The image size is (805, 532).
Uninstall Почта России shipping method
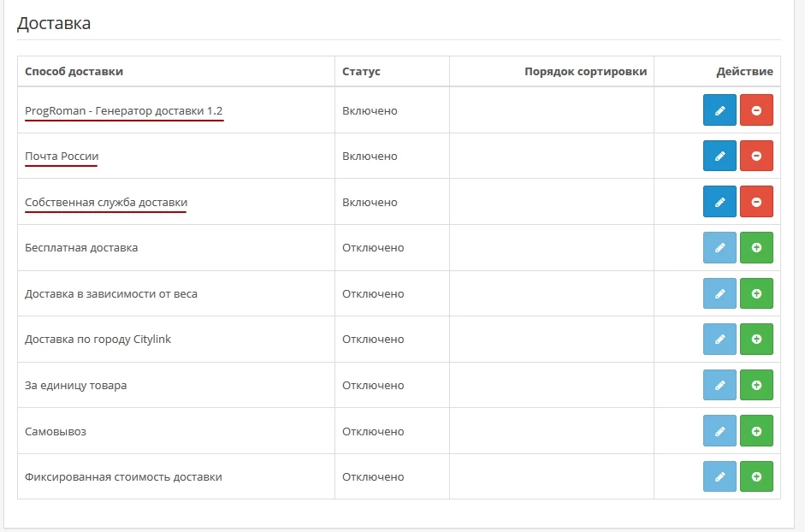[x=756, y=156]
